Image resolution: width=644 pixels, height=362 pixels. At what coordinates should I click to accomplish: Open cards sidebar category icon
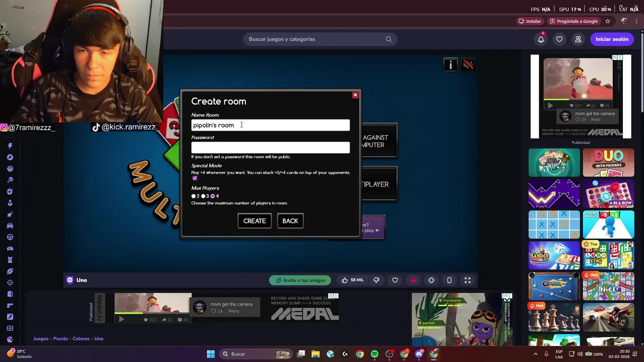10,192
